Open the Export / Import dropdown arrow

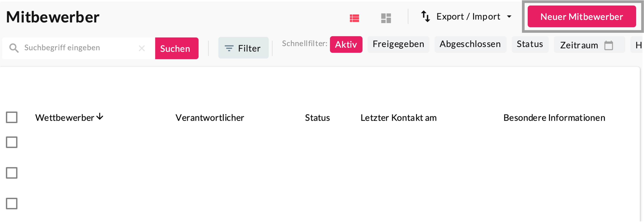coord(509,17)
